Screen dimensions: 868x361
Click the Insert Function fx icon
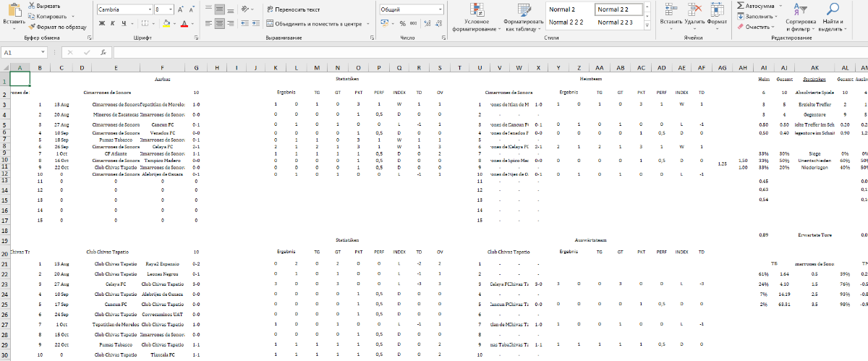coord(103,52)
